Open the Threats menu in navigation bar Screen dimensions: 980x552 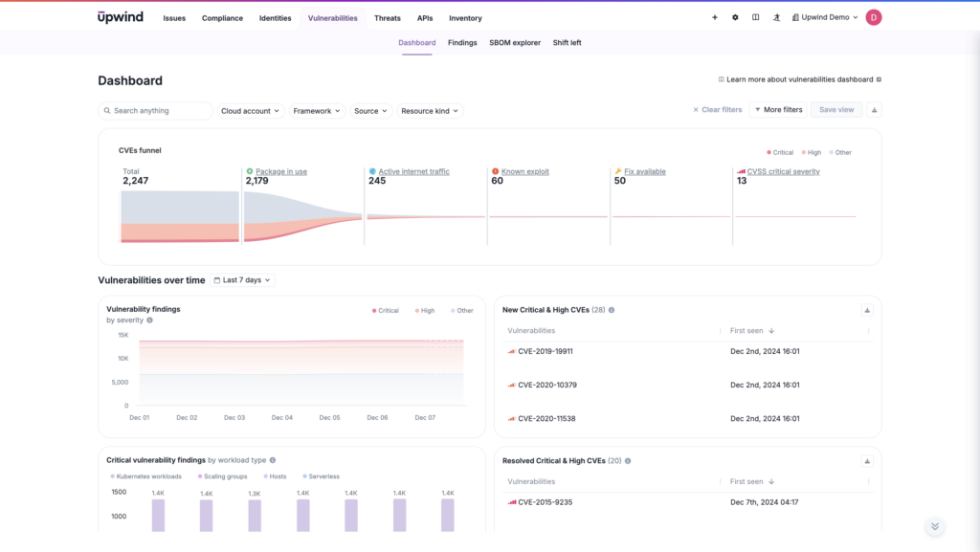387,17
